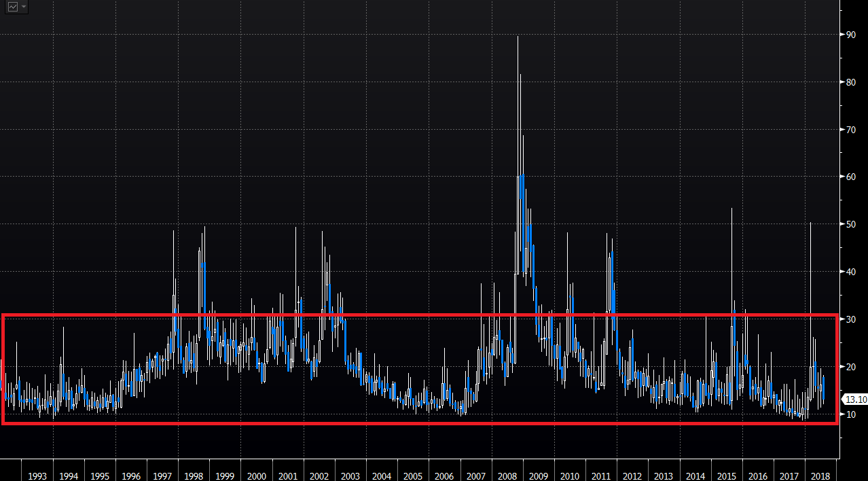Click the 30 value on the price axis
868x481 pixels.
(x=851, y=319)
